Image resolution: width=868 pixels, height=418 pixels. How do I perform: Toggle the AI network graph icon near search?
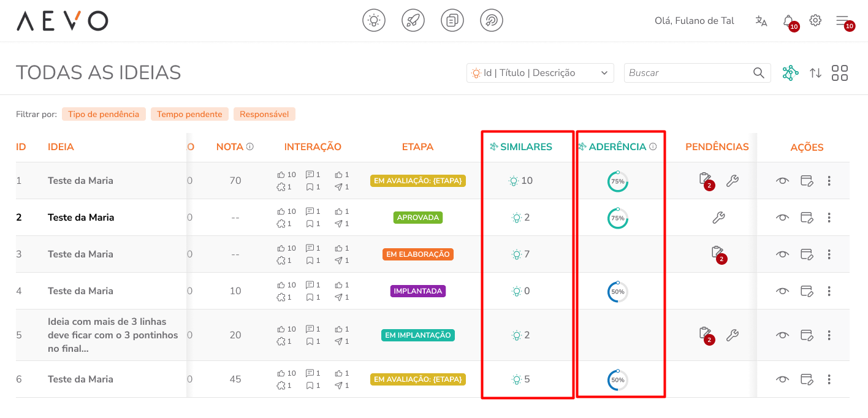coord(790,73)
